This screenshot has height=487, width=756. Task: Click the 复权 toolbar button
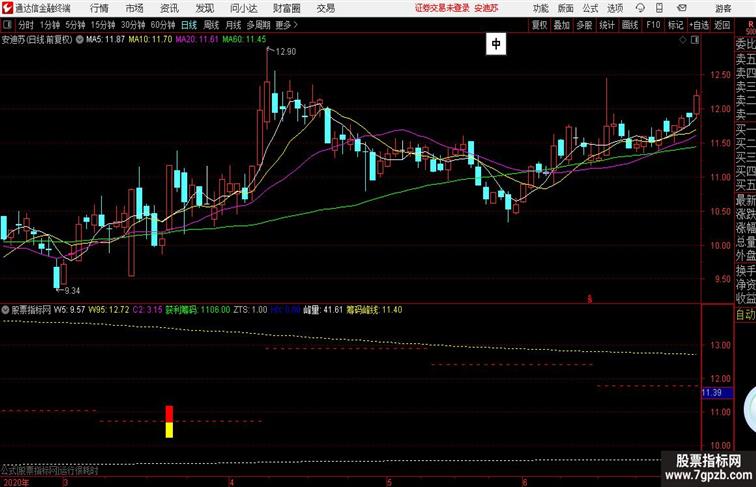coord(539,25)
